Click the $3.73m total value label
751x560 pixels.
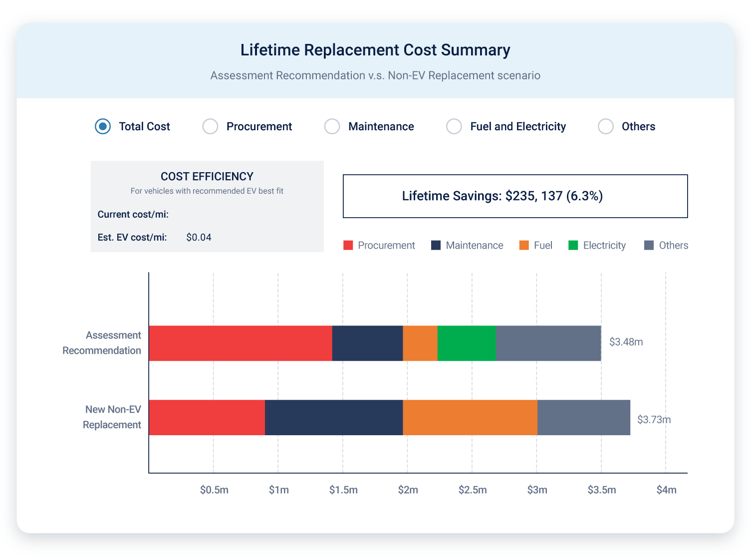coord(654,420)
